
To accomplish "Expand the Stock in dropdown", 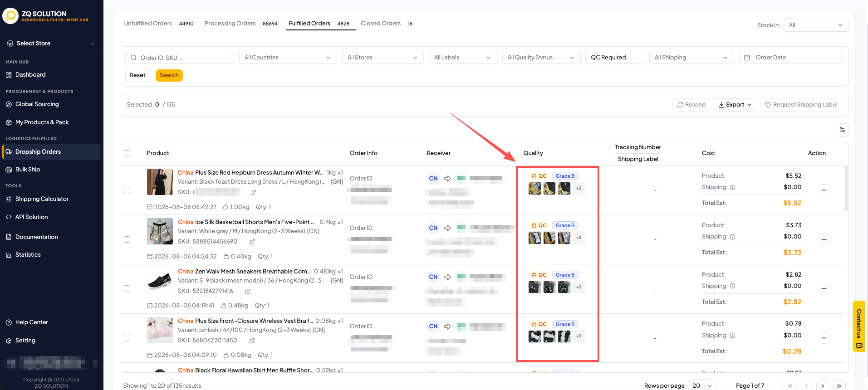I will click(x=816, y=25).
